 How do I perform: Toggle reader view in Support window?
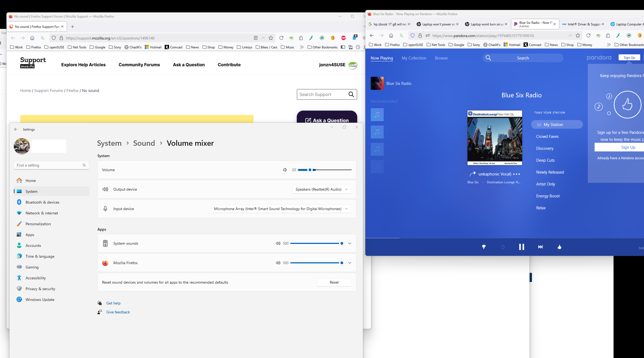(x=256, y=38)
